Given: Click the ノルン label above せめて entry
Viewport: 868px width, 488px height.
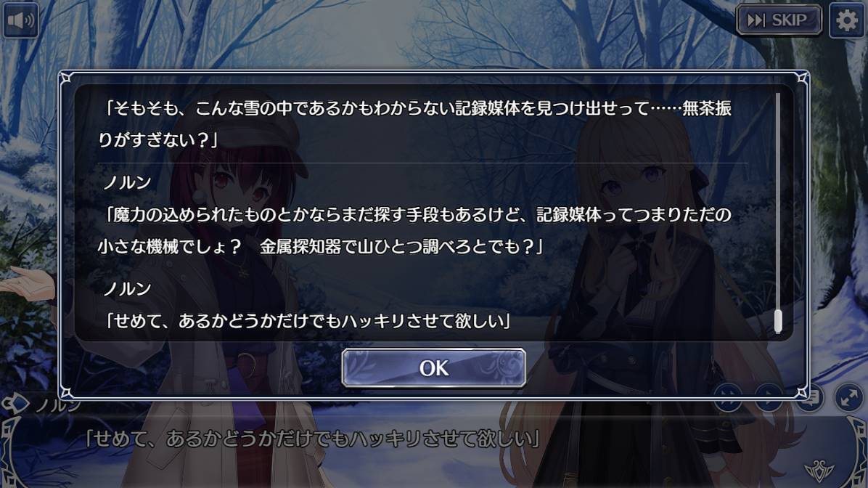Looking at the screenshot, I should point(127,288).
